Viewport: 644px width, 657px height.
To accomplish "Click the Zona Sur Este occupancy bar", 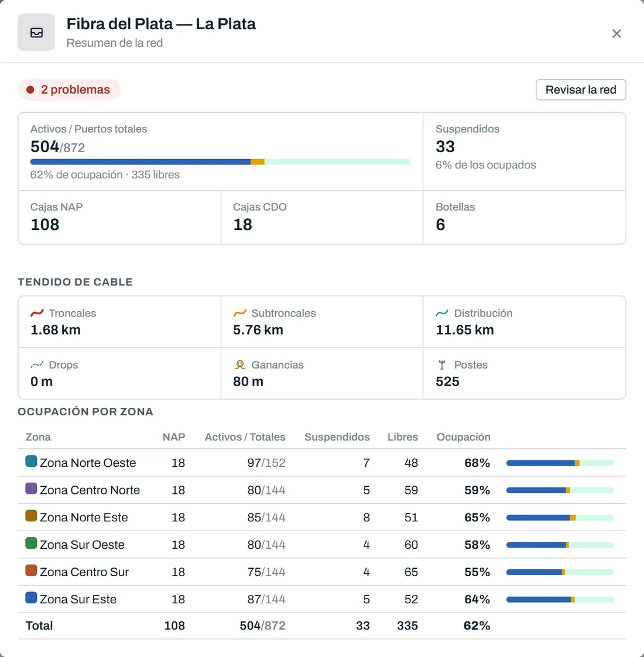I will coord(560,599).
